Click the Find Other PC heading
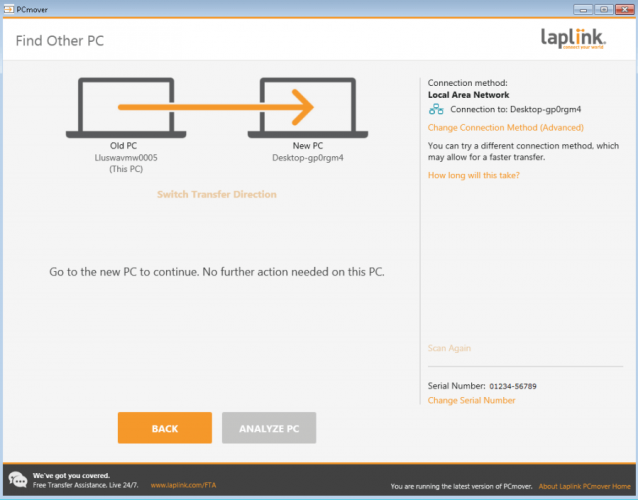 (60, 41)
